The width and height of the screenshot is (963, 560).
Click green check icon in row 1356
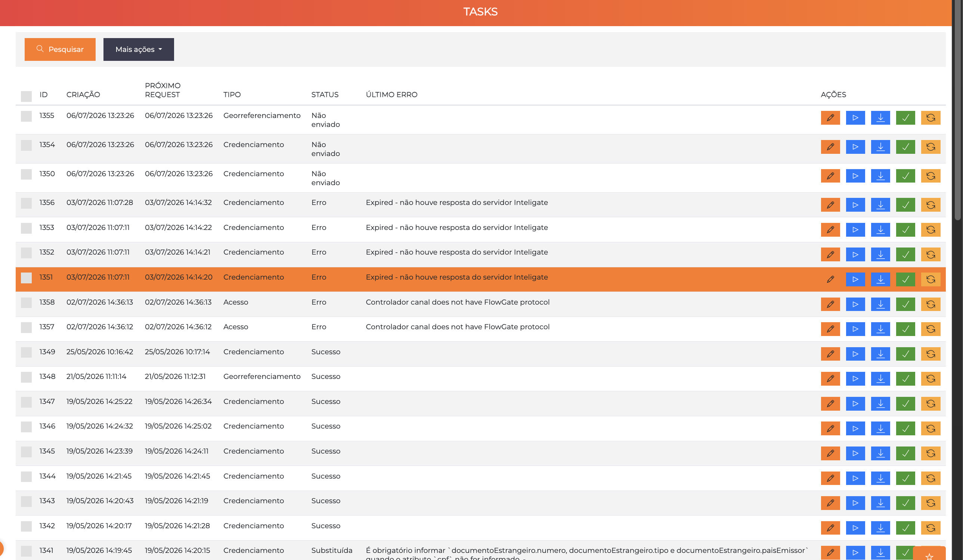point(905,205)
